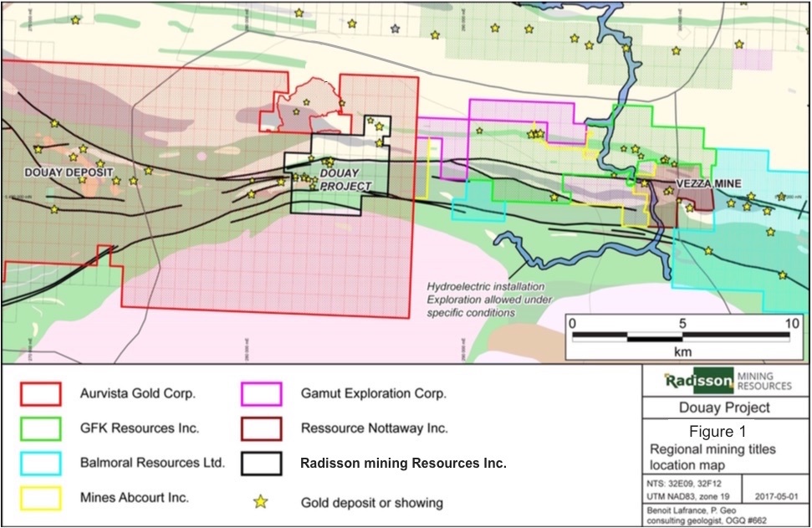Click the 'VEZZA MINE' map label
The width and height of the screenshot is (812, 528).
(708, 183)
